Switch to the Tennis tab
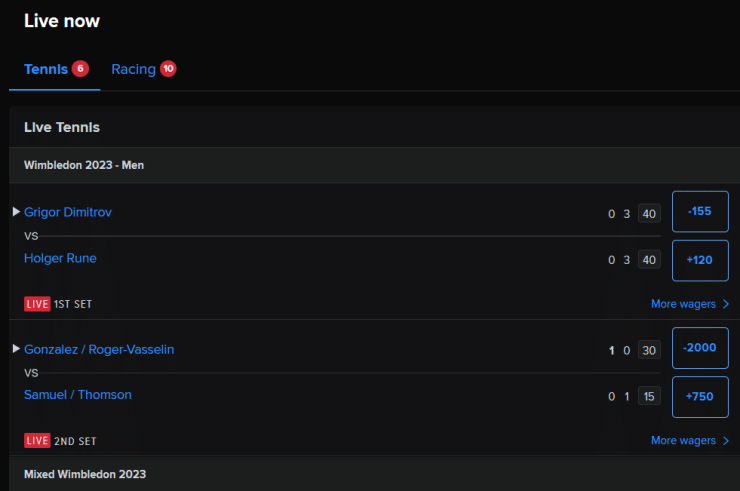The image size is (740, 491). 55,70
